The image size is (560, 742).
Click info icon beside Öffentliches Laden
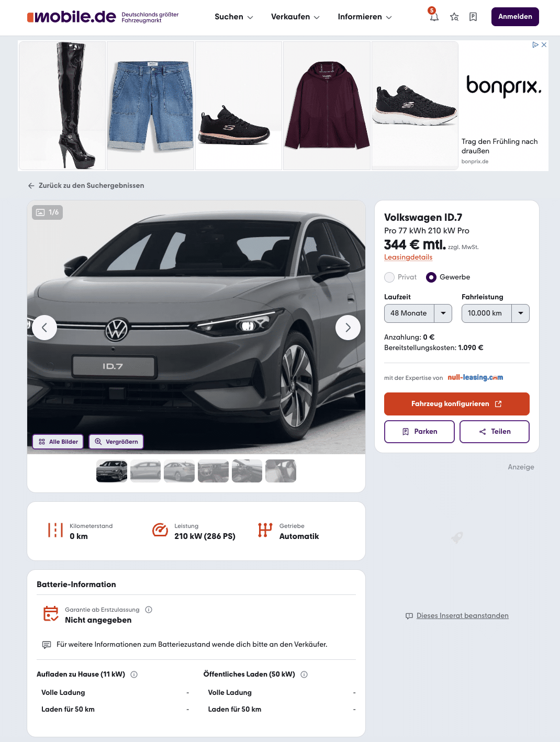click(304, 674)
